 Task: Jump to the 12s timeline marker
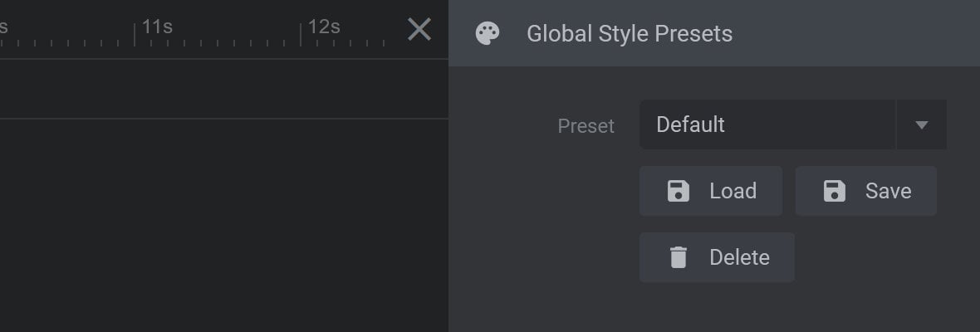324,27
